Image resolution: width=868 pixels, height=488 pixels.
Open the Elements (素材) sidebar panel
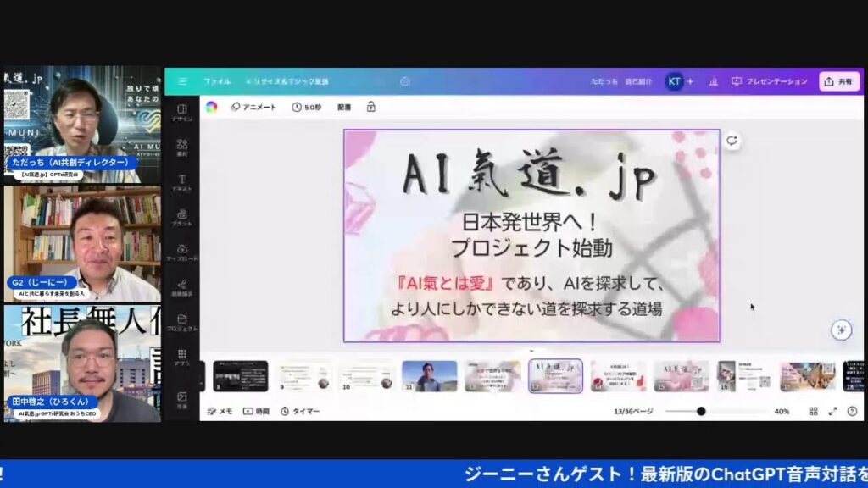tap(181, 148)
